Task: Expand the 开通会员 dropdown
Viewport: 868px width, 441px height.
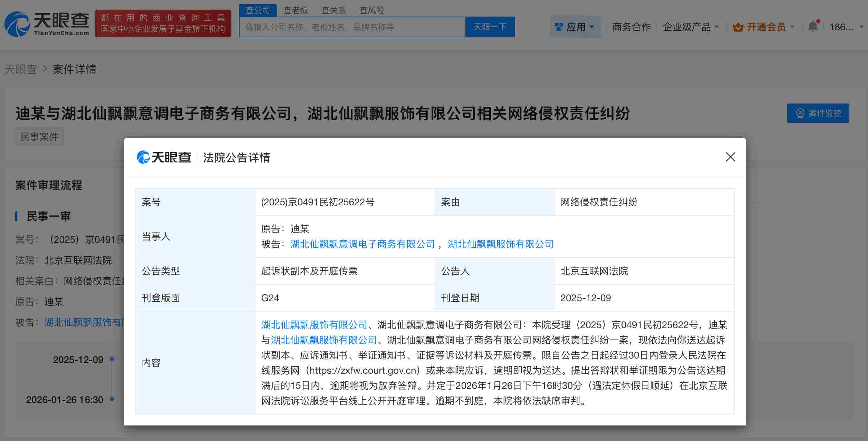Action: pos(764,27)
